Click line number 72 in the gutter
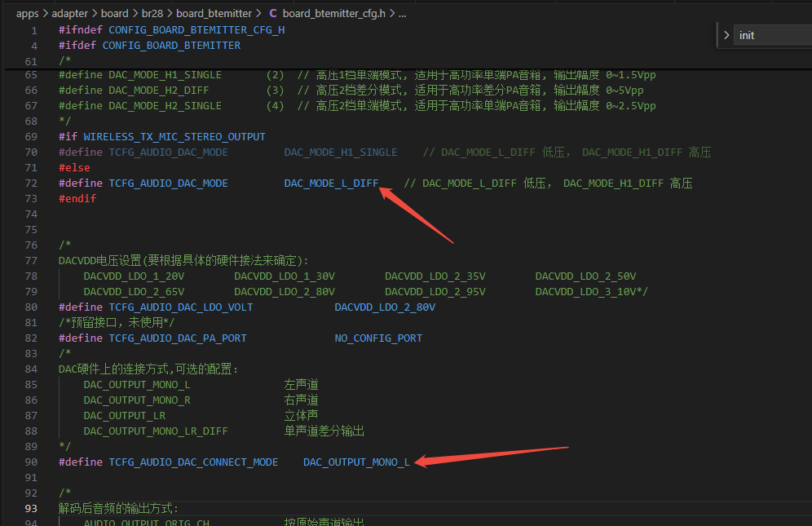The height and width of the screenshot is (526, 812). (31, 183)
